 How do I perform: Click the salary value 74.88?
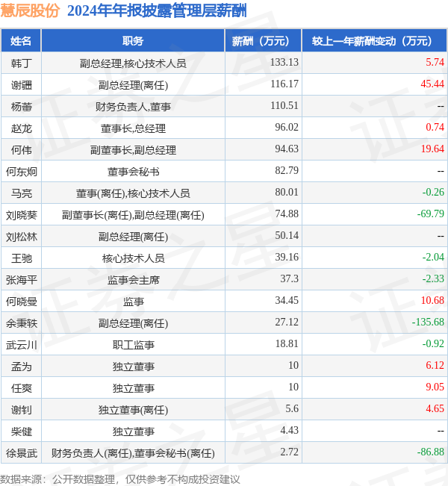[x=287, y=214]
